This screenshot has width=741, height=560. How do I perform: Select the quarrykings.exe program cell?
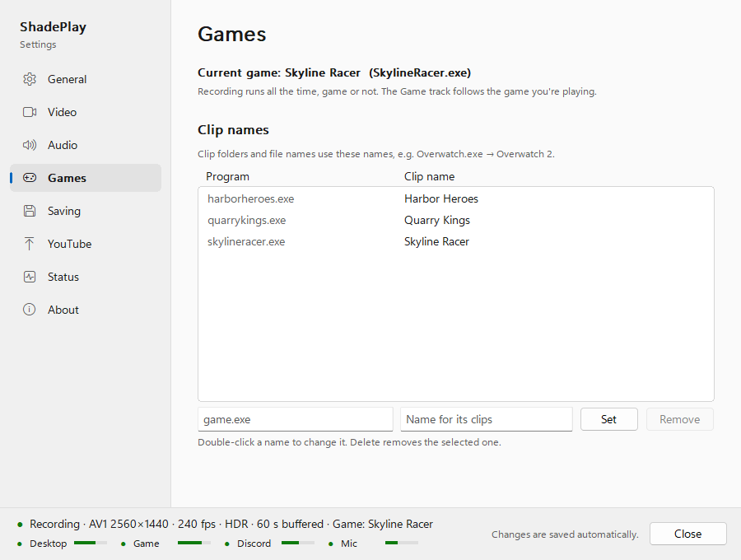[x=247, y=220]
